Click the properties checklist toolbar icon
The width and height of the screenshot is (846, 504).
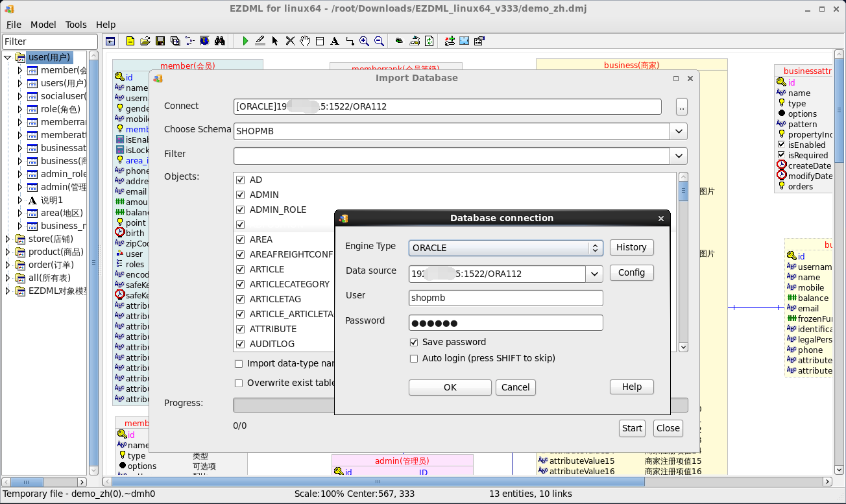479,41
